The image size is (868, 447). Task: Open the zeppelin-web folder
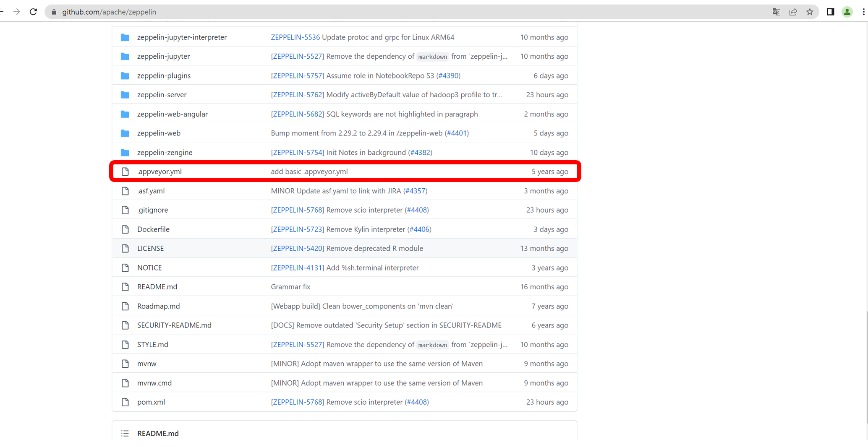(x=159, y=133)
